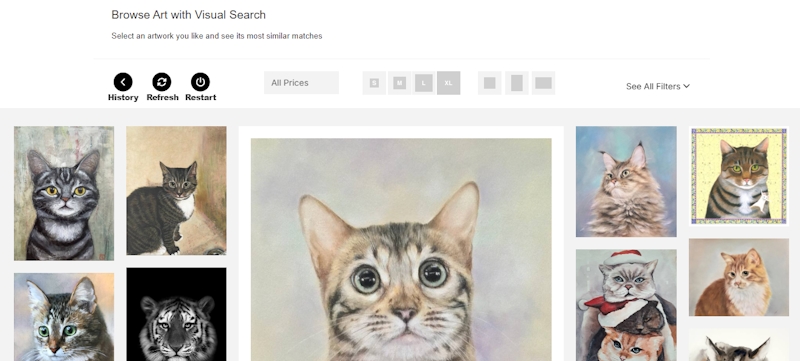Open the gray tabby cat portrait thumbnail

pyautogui.click(x=64, y=193)
